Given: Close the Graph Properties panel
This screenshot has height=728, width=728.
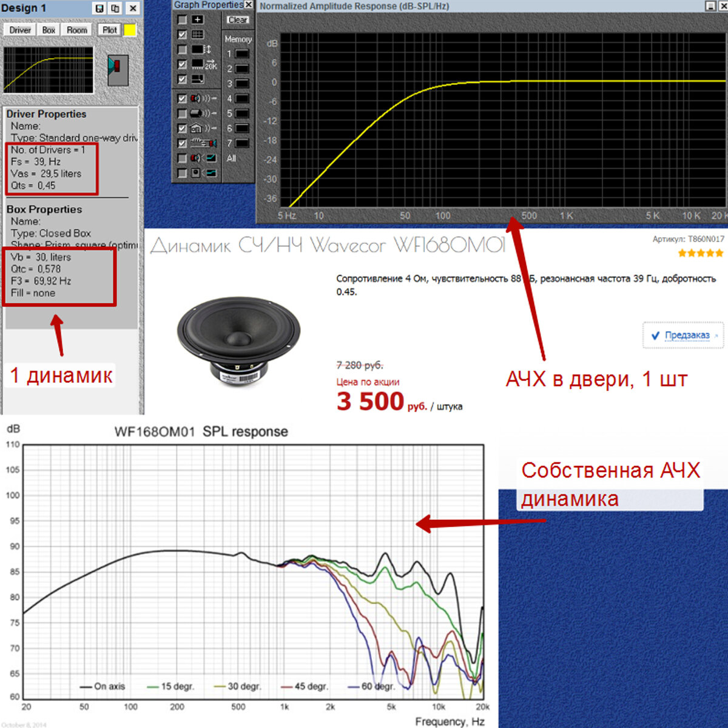Looking at the screenshot, I should 249,5.
